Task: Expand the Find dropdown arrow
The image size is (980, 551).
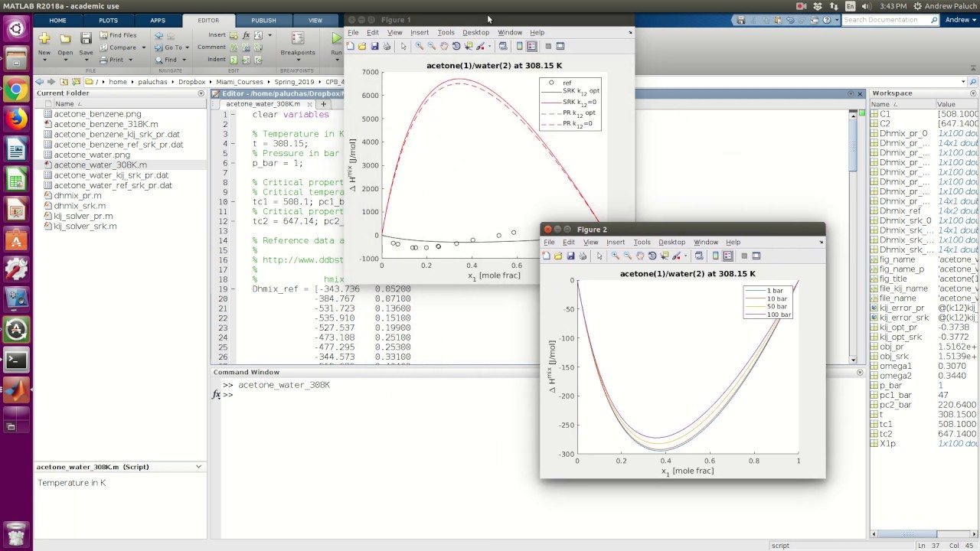Action: pyautogui.click(x=184, y=60)
